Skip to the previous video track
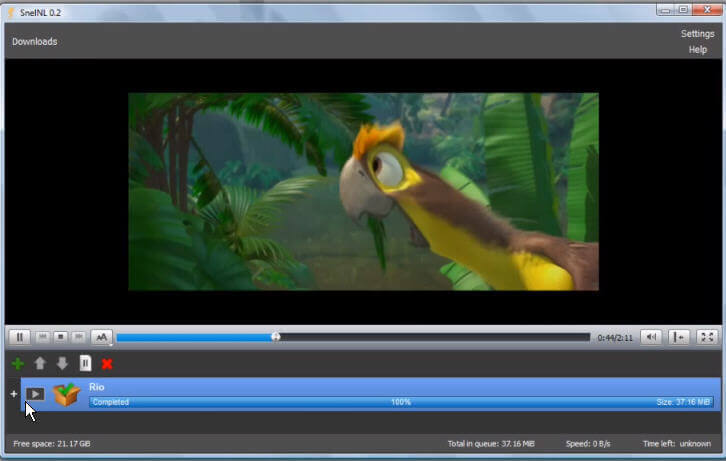726x461 pixels. pyautogui.click(x=43, y=337)
